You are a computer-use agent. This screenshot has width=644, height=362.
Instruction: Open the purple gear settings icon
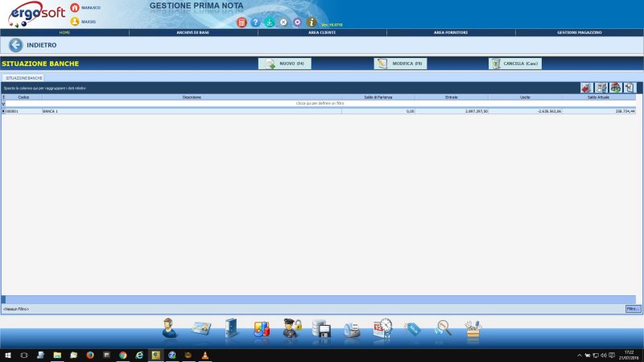(297, 23)
